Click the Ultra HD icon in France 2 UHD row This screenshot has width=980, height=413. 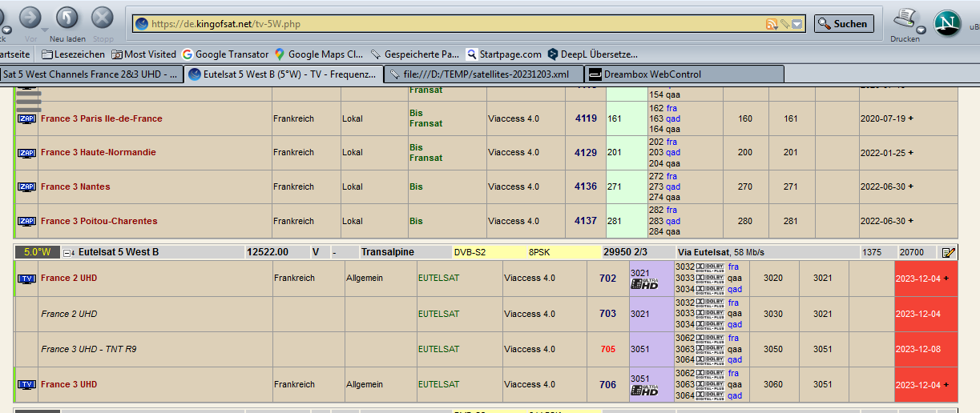644,284
